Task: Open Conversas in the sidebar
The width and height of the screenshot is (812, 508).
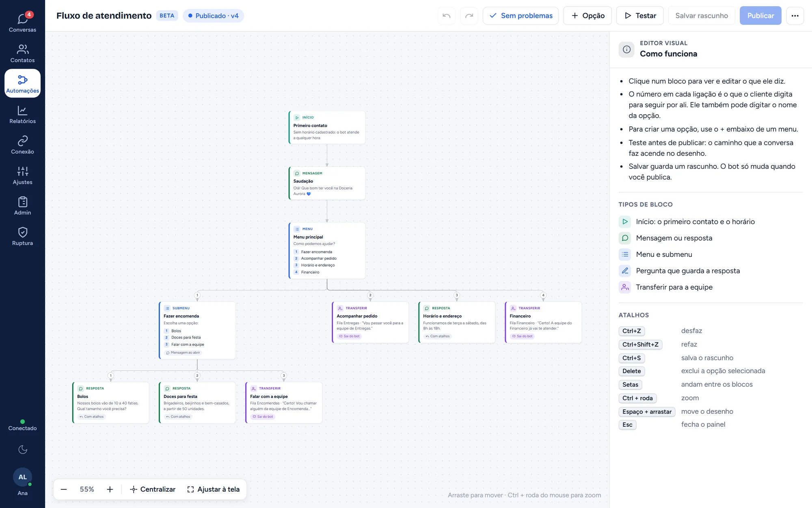Action: pos(22,22)
